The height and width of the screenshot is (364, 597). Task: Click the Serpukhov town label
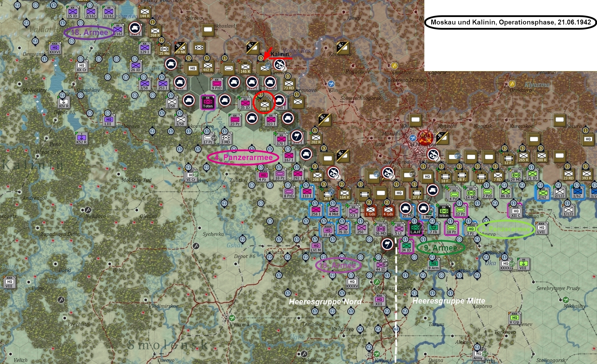coord(468,270)
